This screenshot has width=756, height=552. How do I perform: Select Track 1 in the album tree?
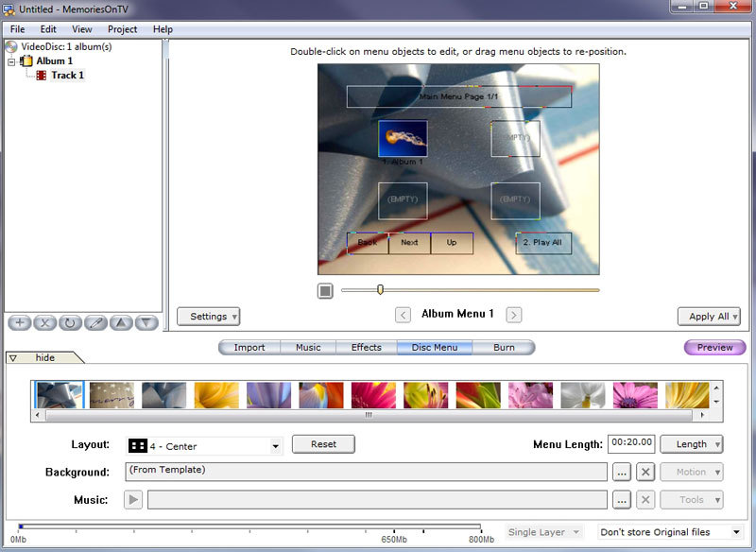(x=66, y=75)
